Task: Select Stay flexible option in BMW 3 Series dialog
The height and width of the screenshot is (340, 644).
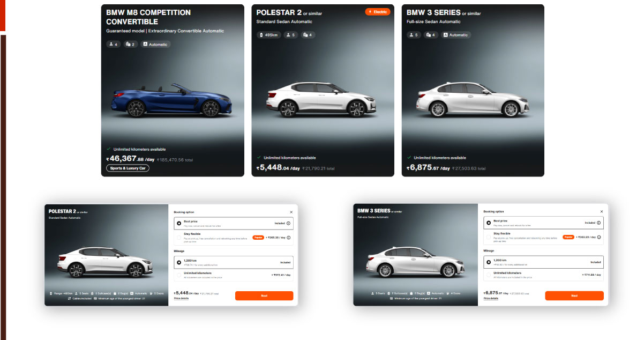Action: 489,237
